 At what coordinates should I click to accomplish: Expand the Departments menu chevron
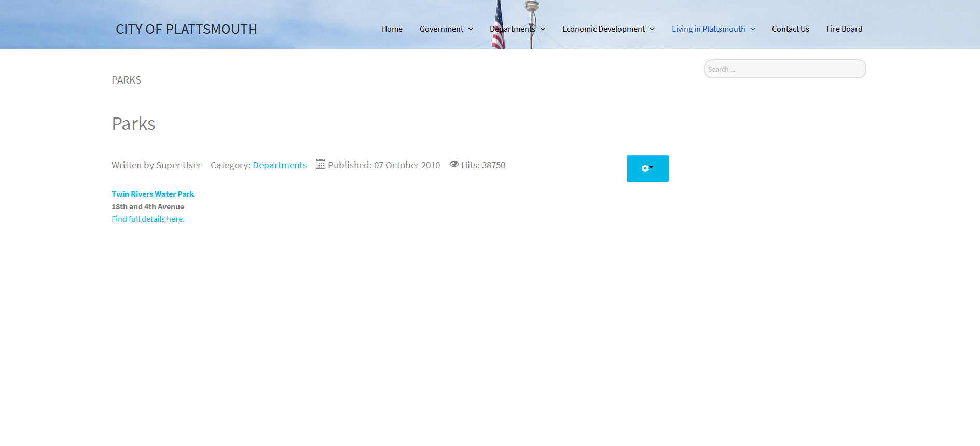pyautogui.click(x=543, y=29)
